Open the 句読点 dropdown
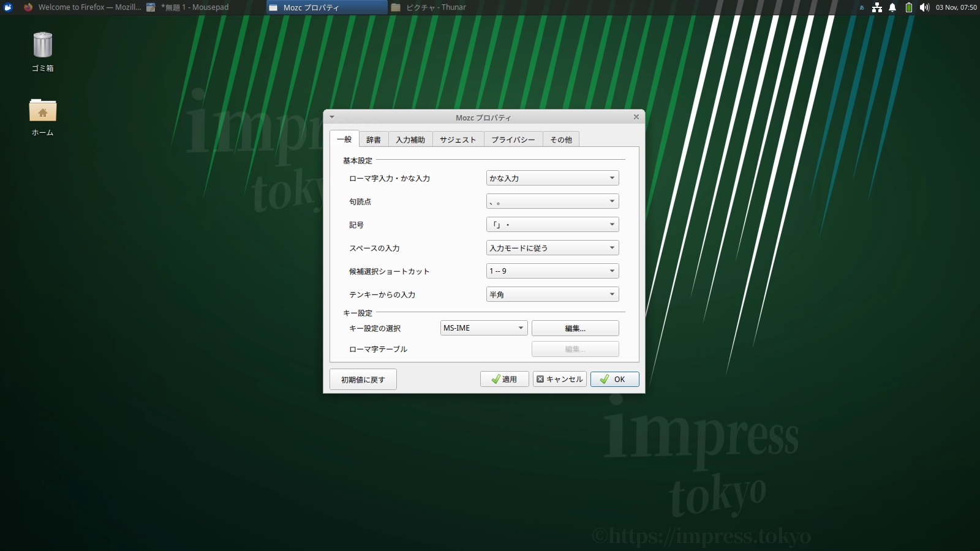This screenshot has height=551, width=980. click(x=552, y=201)
